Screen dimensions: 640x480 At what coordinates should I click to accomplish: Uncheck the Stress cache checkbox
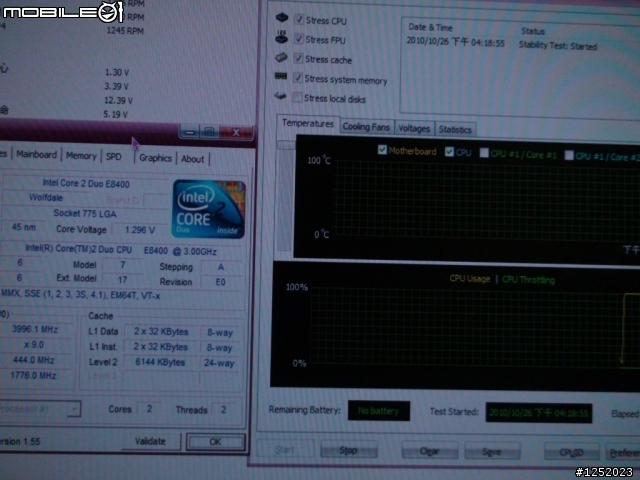click(x=298, y=58)
